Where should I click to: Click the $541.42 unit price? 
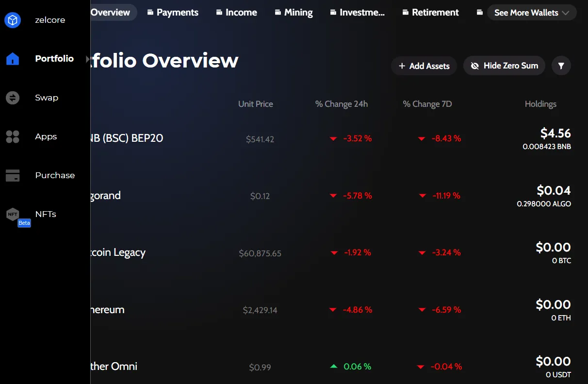[x=260, y=139]
